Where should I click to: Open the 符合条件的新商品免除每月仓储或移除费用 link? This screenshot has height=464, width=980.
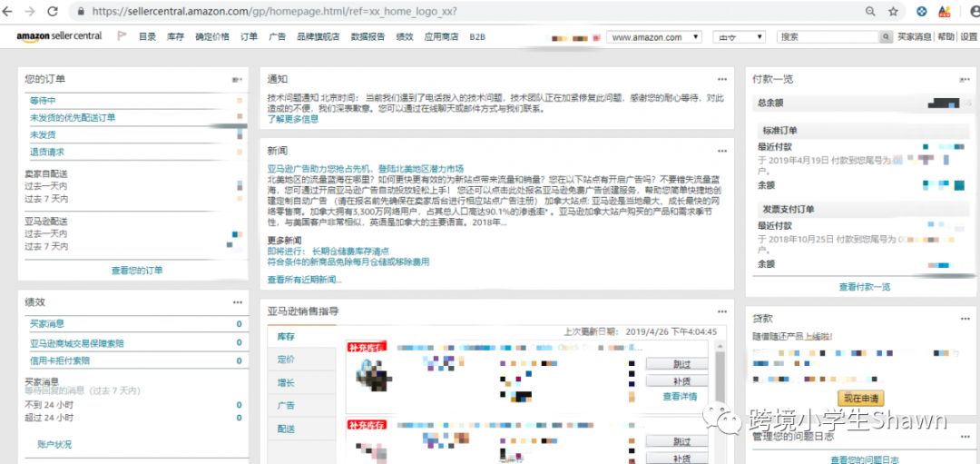(348, 262)
